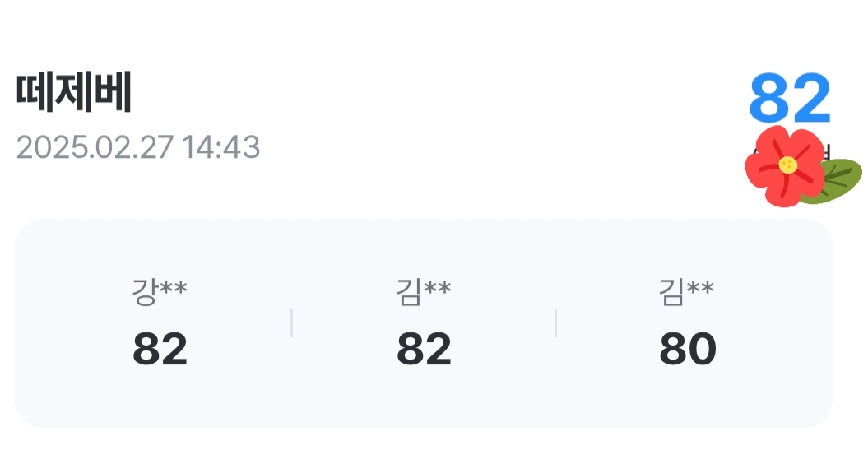The height and width of the screenshot is (450, 868).
Task: Select the rightmost 김** name
Action: pos(686,290)
